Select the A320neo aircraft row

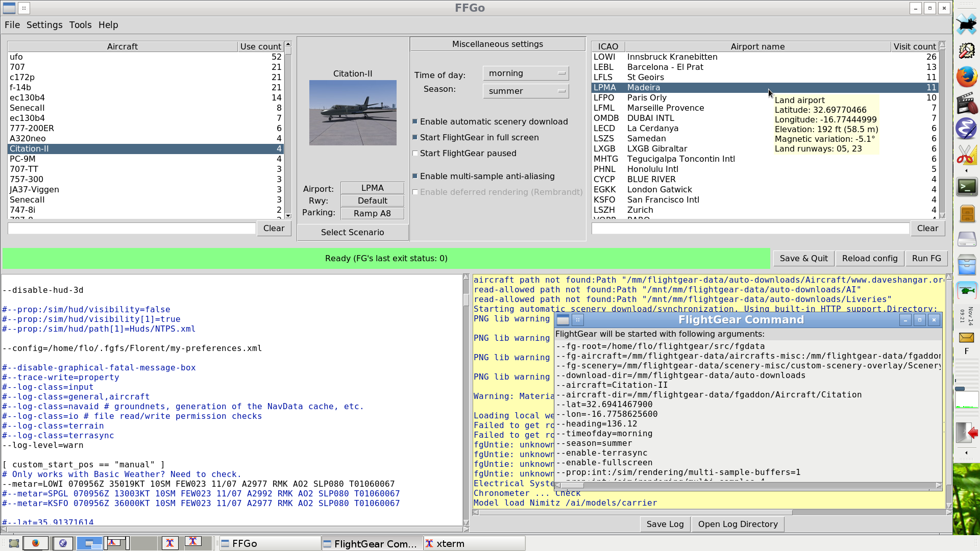pos(146,138)
